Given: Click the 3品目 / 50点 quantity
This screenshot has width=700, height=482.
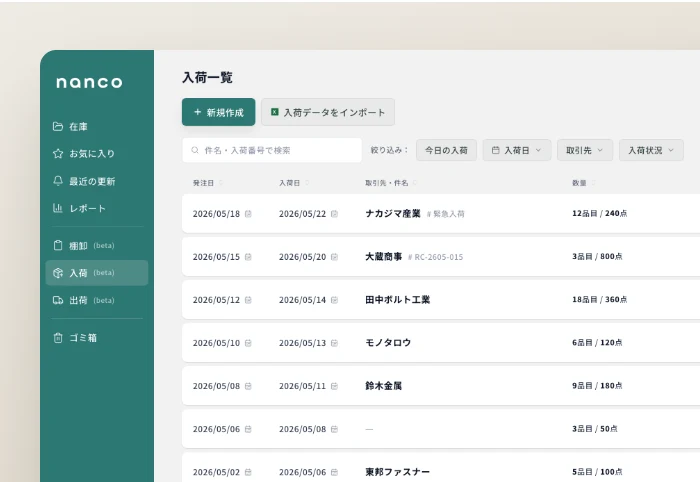Looking at the screenshot, I should [595, 429].
